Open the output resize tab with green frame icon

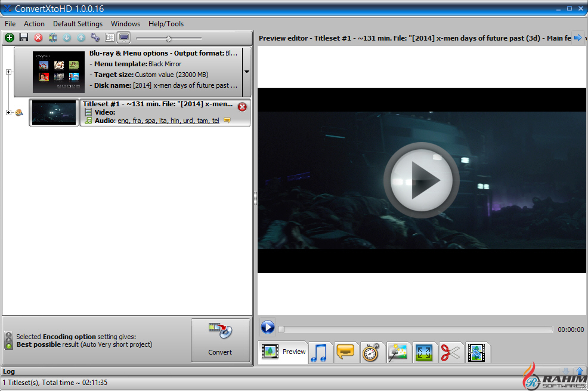click(424, 353)
